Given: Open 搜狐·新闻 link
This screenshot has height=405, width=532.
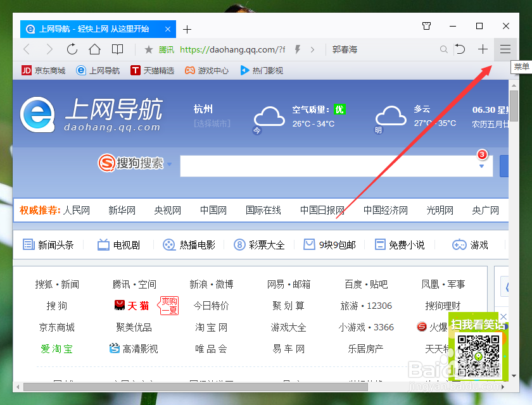Looking at the screenshot, I should tap(57, 284).
